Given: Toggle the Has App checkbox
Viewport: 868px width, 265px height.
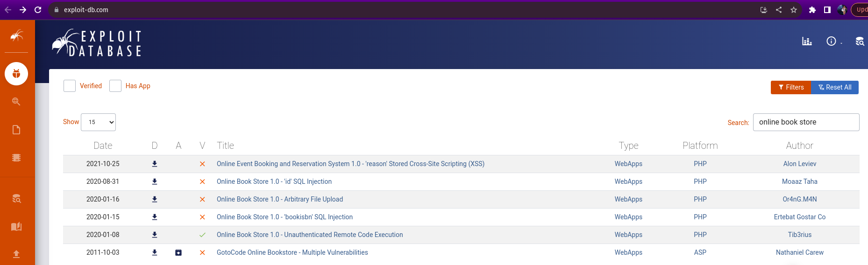Looking at the screenshot, I should 115,86.
